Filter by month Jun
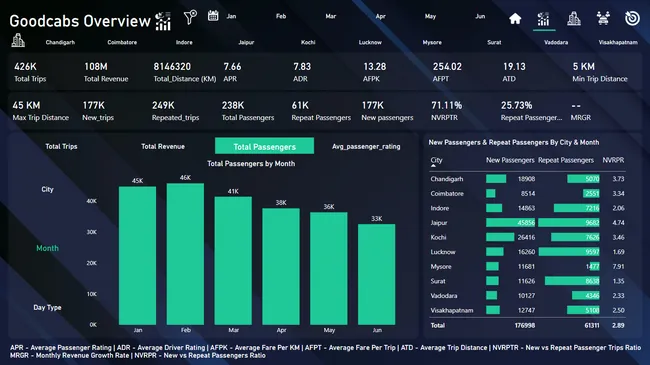This screenshot has height=365, width=650. (480, 16)
